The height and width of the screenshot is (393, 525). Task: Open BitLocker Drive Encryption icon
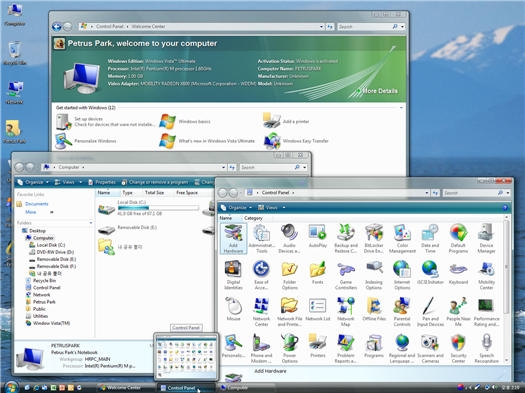point(374,239)
